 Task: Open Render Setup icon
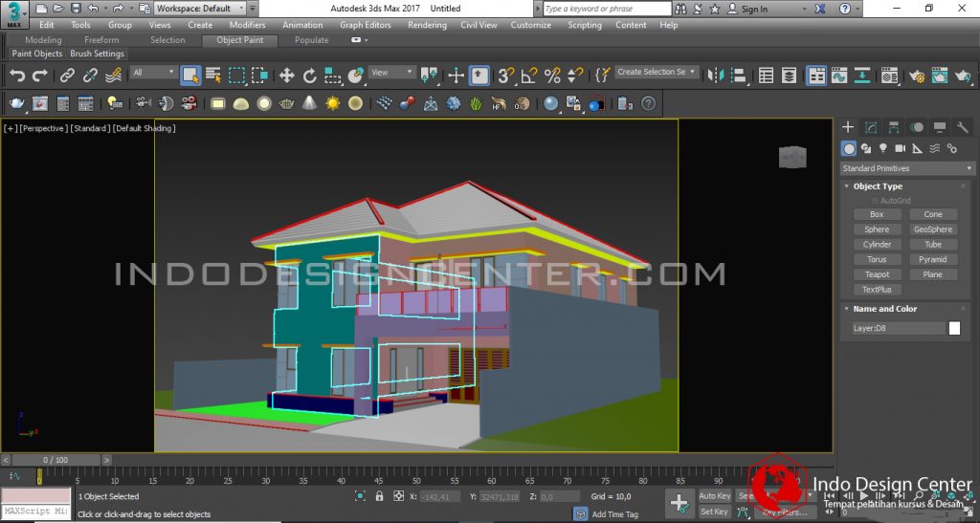(916, 76)
